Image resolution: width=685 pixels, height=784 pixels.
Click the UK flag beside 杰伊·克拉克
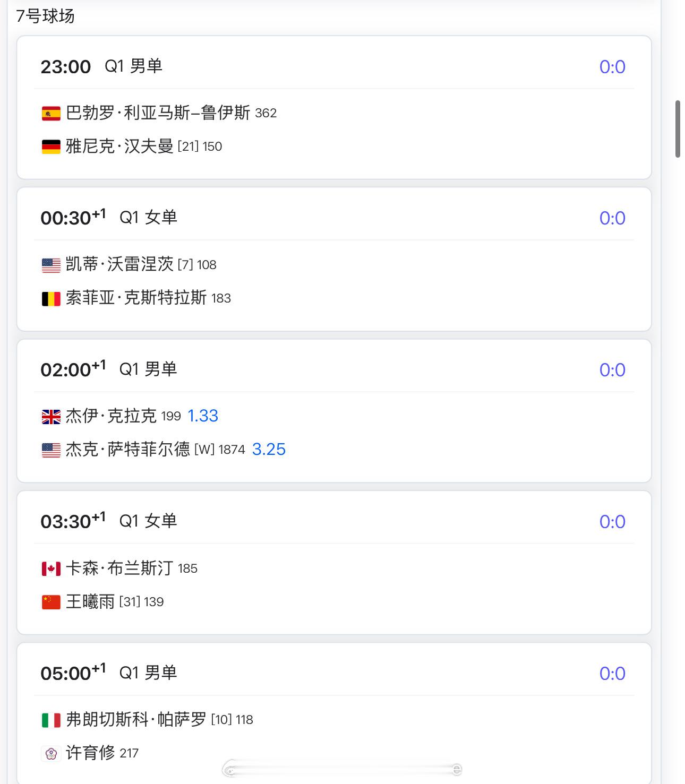pyautogui.click(x=51, y=417)
